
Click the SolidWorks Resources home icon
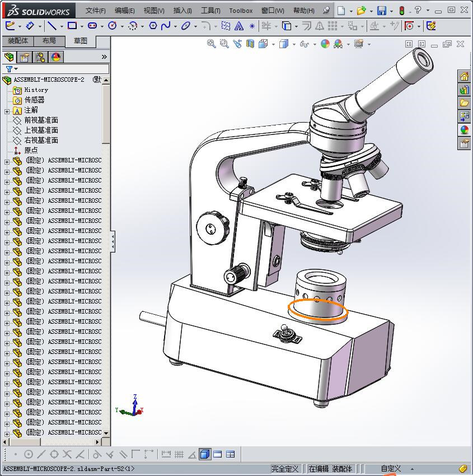(x=464, y=77)
